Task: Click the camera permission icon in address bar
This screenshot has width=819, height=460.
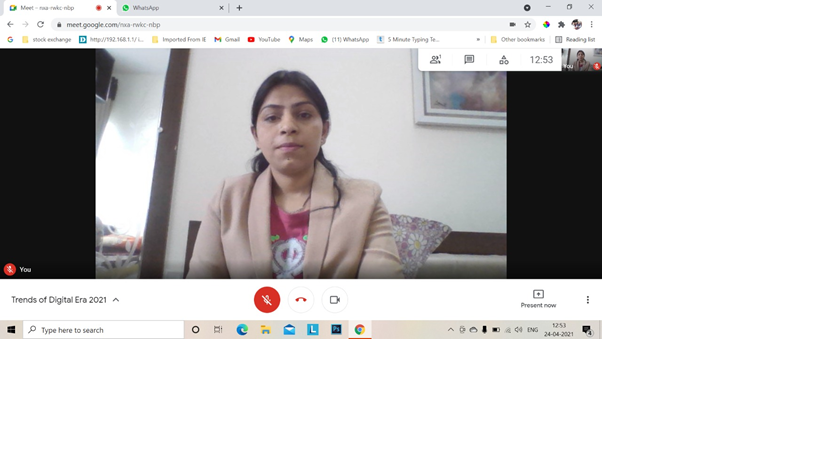Action: point(512,24)
